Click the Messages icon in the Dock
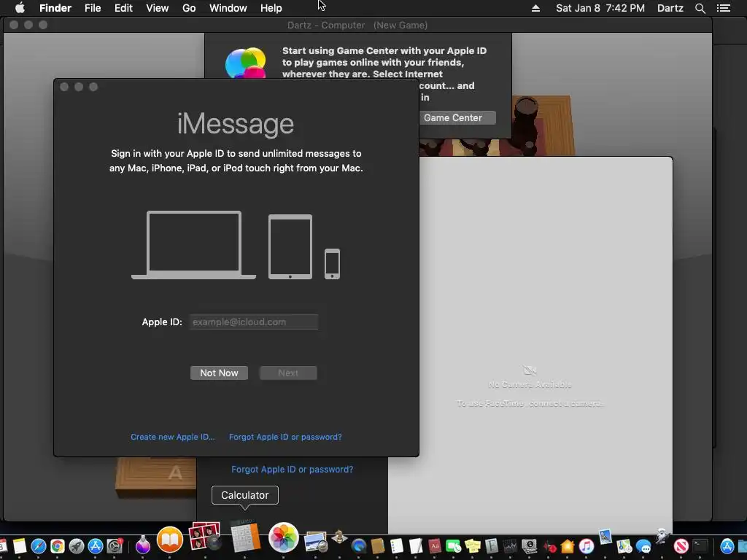 click(643, 546)
